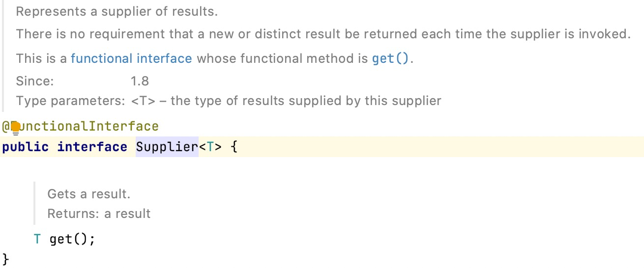Click the opening brace after Supplier<T>
The image size is (644, 268).
click(234, 147)
